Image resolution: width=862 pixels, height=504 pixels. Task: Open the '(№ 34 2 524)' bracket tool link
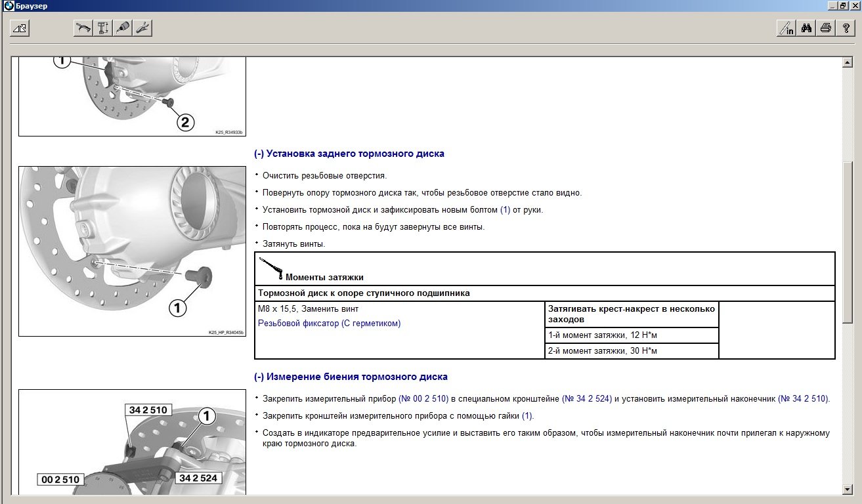click(587, 398)
